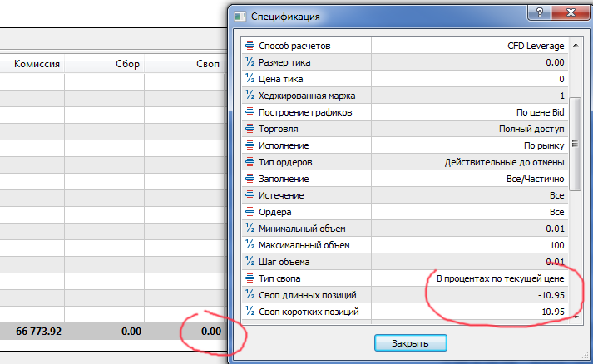Select the Сбор total 0.00
The height and width of the screenshot is (364, 593).
tap(131, 332)
